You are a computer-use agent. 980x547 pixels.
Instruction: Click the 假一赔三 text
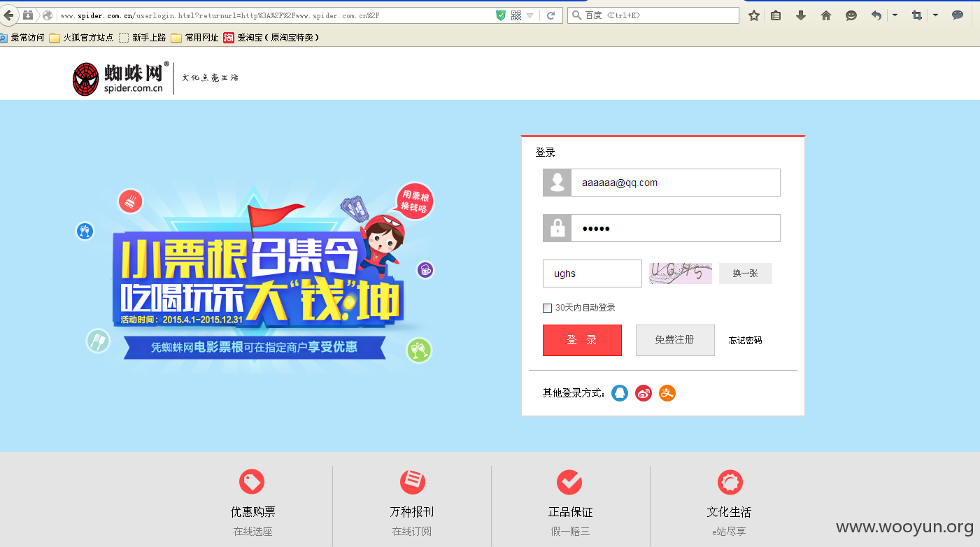(570, 532)
